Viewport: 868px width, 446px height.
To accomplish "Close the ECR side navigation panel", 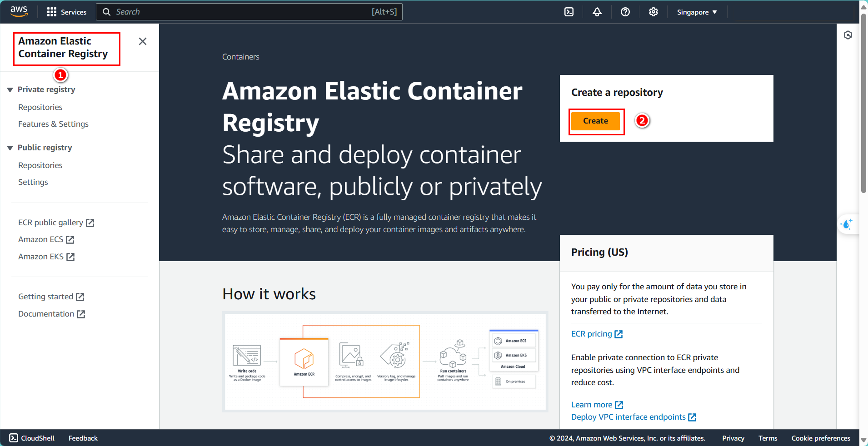I will (143, 41).
